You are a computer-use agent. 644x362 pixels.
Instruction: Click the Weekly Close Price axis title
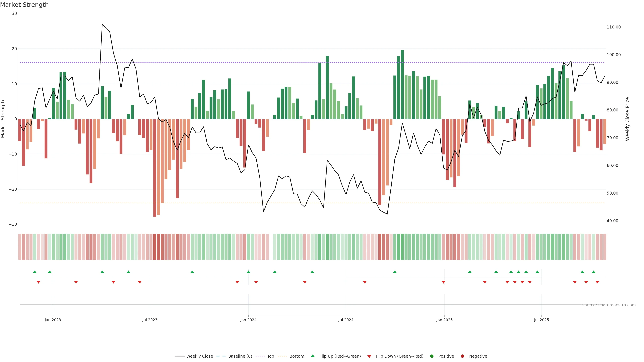[628, 119]
